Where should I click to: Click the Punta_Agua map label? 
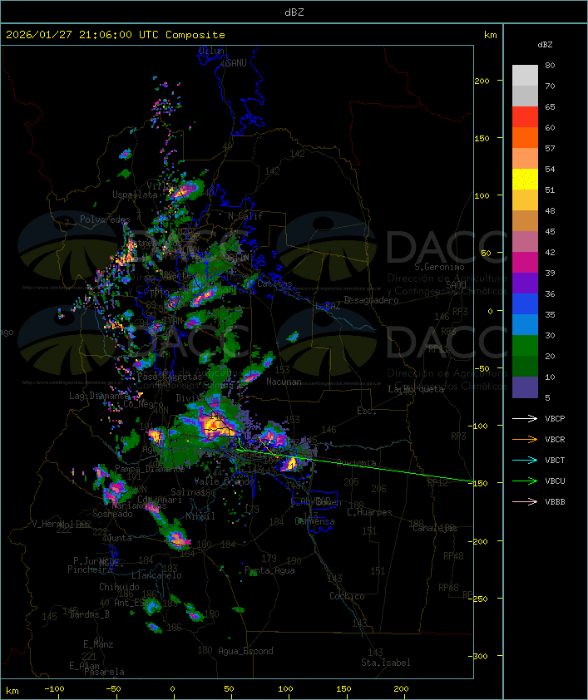pyautogui.click(x=269, y=570)
